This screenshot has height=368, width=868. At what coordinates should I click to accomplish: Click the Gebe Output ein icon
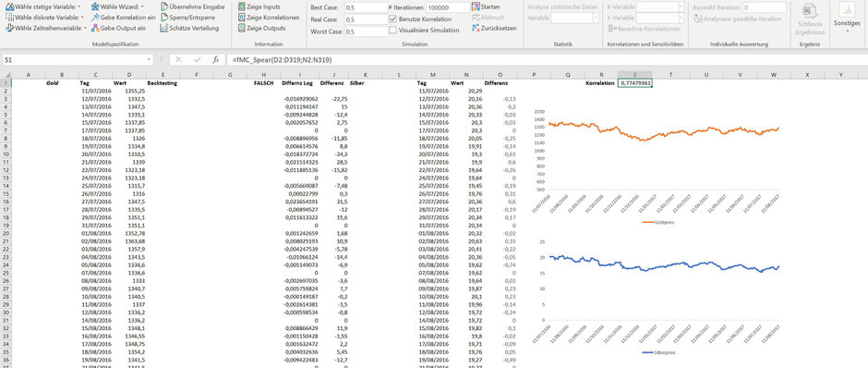95,28
